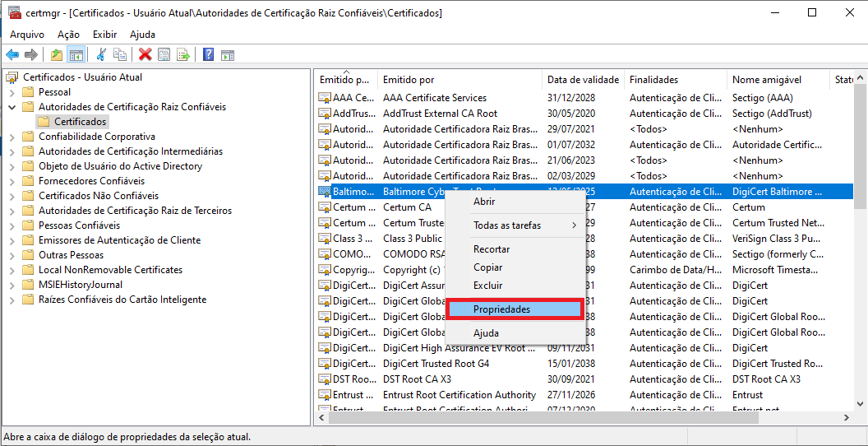Screen dimensions: 868x446
Task: Toggle Show/Hide Console Tree button
Action: click(x=76, y=55)
